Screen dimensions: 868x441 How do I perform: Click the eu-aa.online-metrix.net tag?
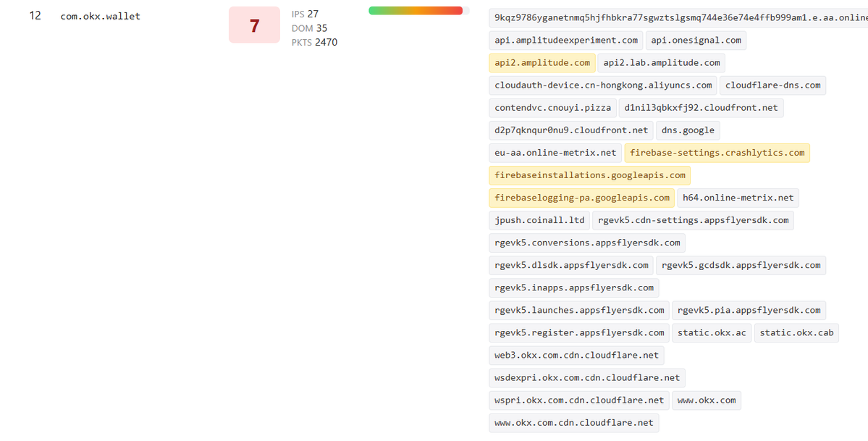(x=555, y=153)
